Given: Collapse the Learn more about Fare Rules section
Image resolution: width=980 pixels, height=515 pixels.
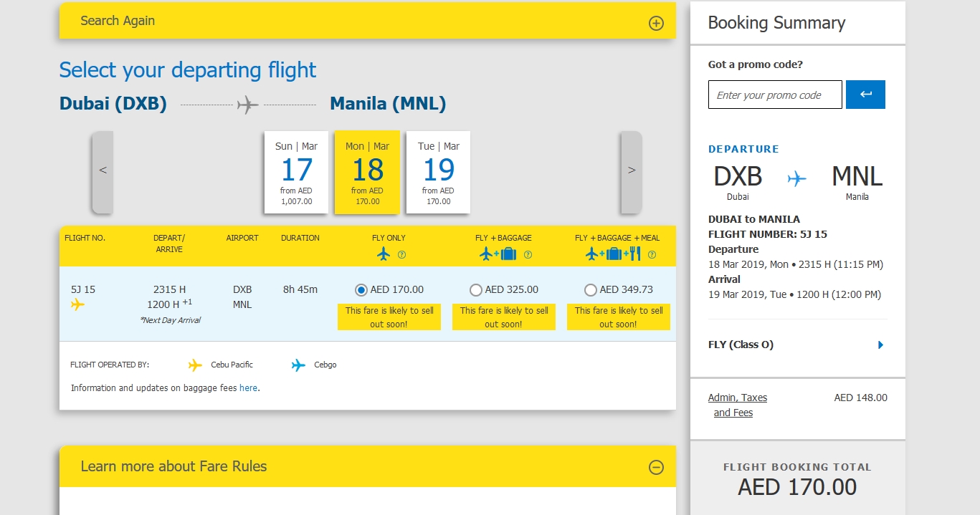Looking at the screenshot, I should pos(656,467).
